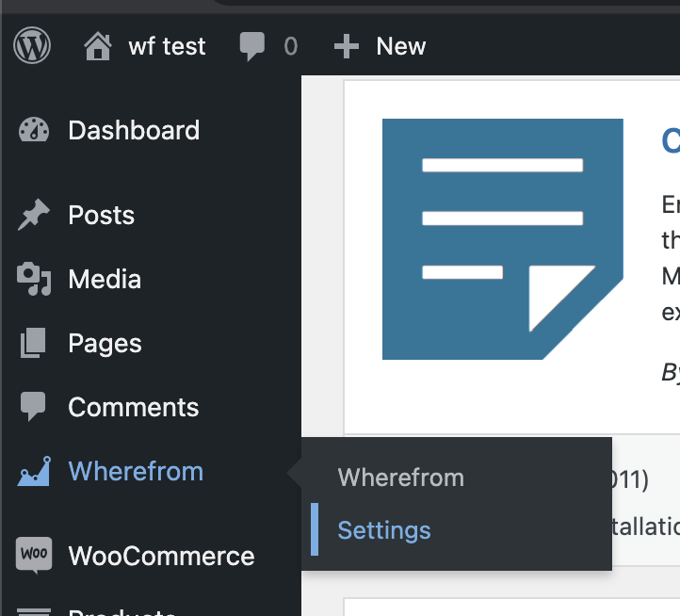Select the WooCommerce menu label

click(x=161, y=556)
